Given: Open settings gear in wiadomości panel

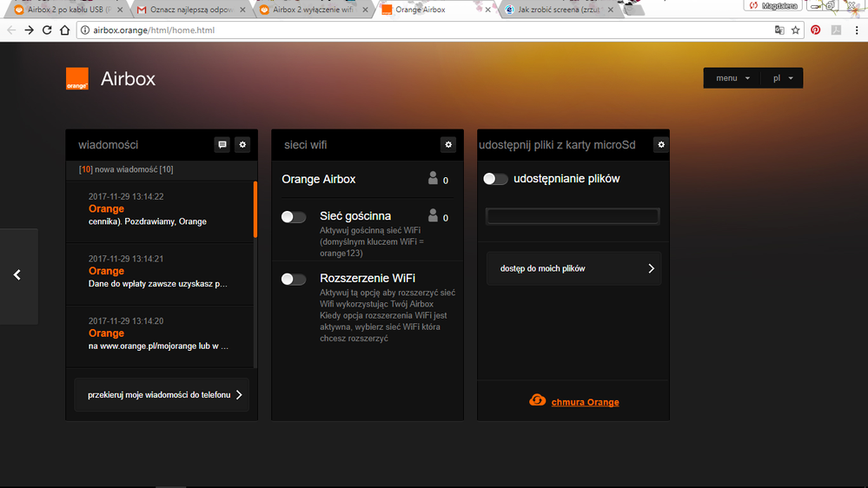Looking at the screenshot, I should (242, 145).
